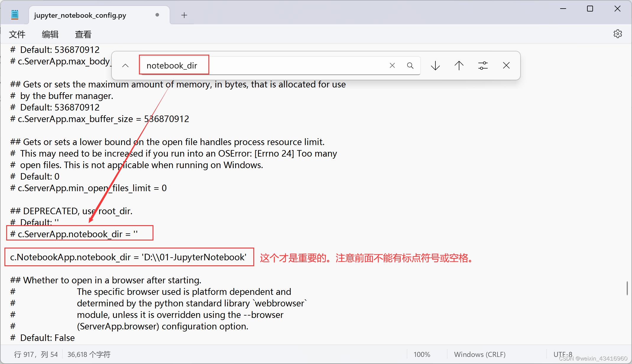Click the '# This may need to be increased' line
The height and width of the screenshot is (364, 632).
(174, 153)
